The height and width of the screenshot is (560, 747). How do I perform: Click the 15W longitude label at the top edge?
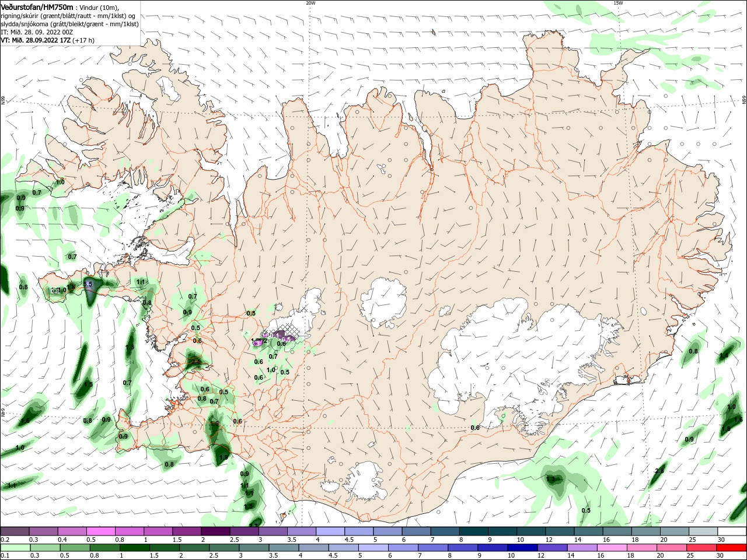coord(618,3)
